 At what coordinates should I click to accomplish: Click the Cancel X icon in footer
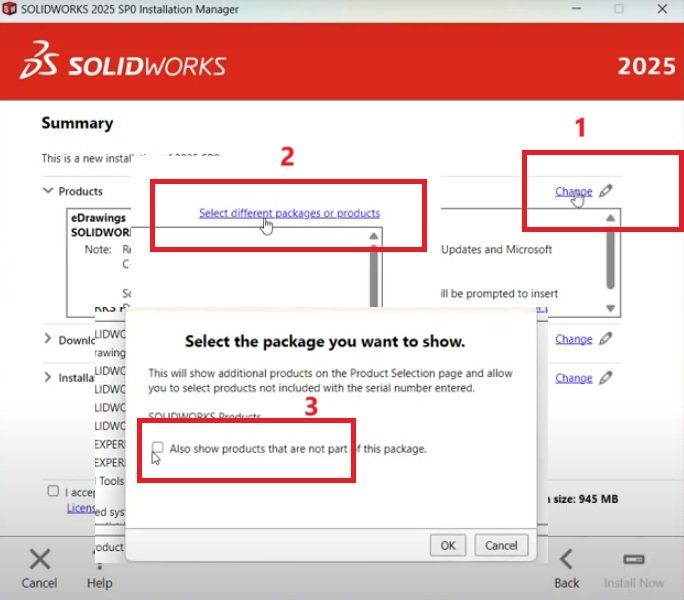click(x=40, y=559)
